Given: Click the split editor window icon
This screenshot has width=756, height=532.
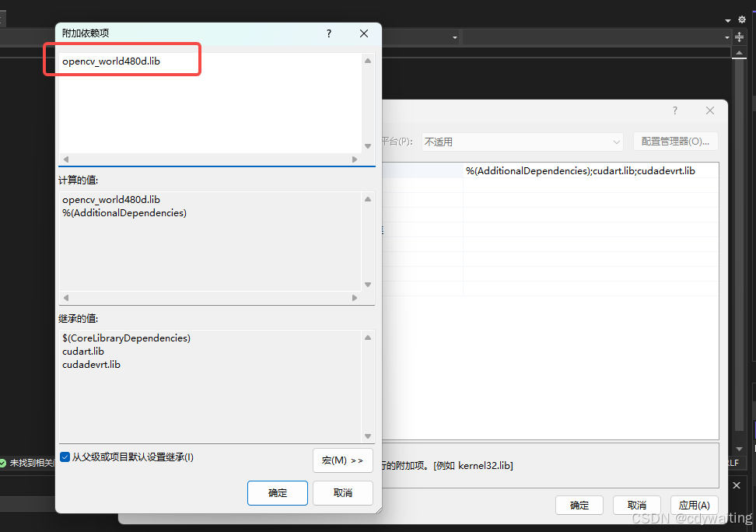Looking at the screenshot, I should click(737, 37).
